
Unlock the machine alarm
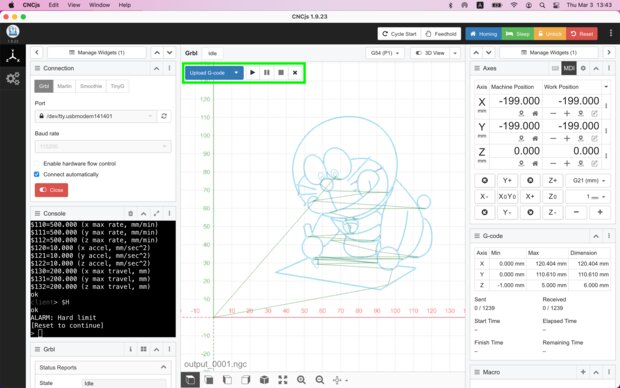[550, 34]
